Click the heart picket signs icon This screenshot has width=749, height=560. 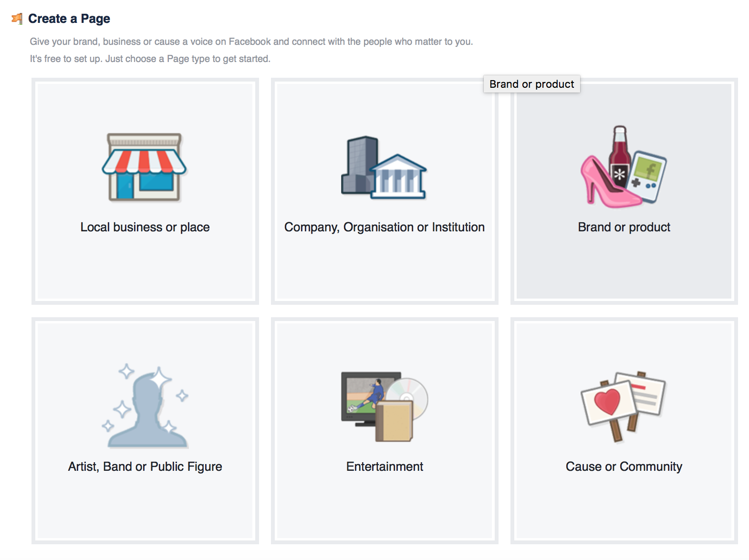coord(623,406)
